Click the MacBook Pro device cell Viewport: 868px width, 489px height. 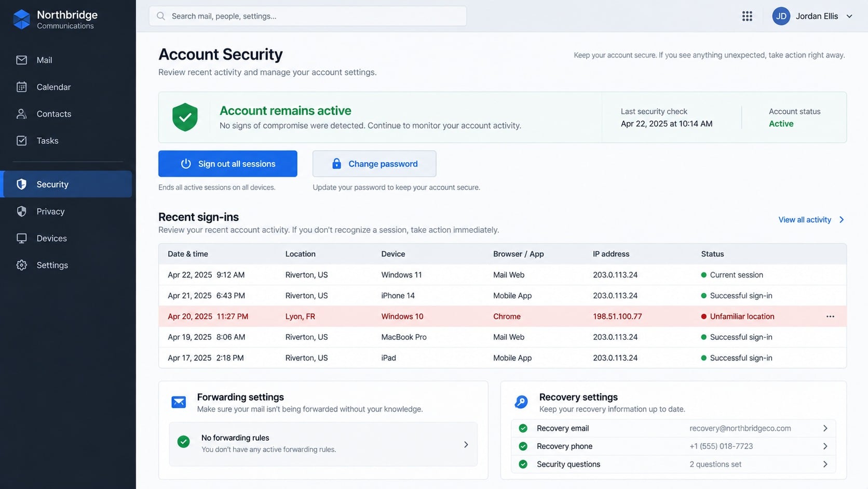coord(404,337)
